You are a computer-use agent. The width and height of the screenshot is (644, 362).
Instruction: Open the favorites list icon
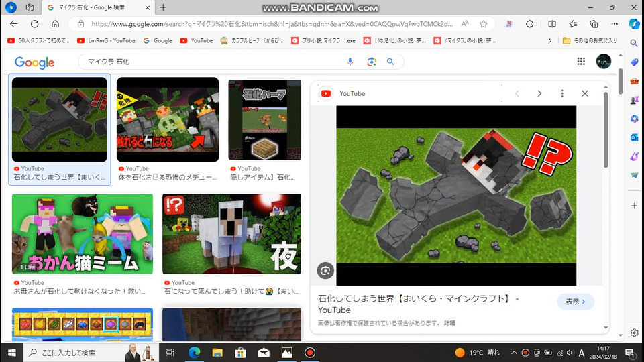(x=573, y=24)
